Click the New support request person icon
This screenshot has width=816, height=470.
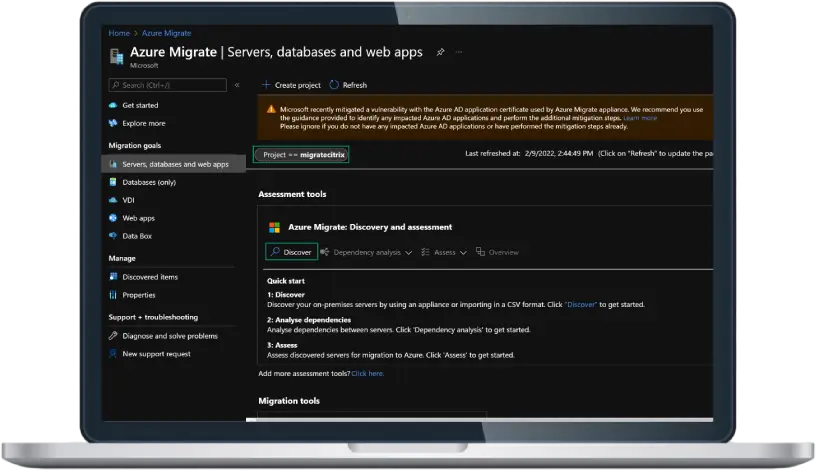(x=113, y=354)
